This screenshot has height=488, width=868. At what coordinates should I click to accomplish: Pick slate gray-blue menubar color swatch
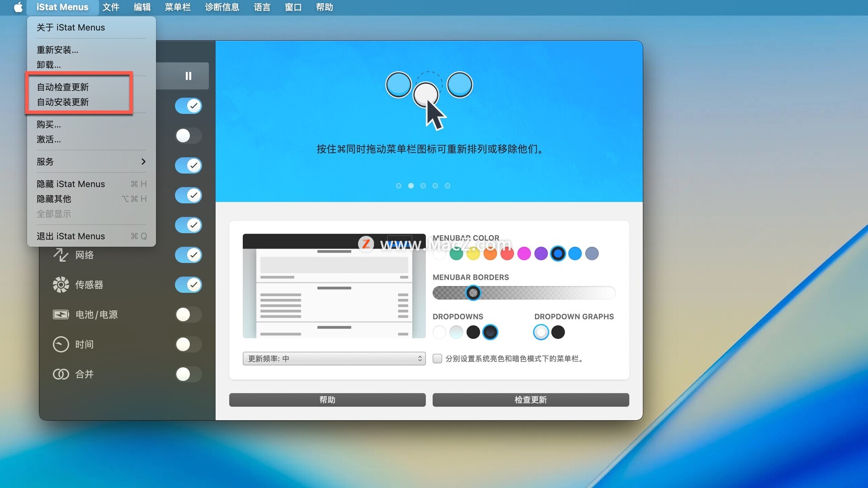coord(592,253)
